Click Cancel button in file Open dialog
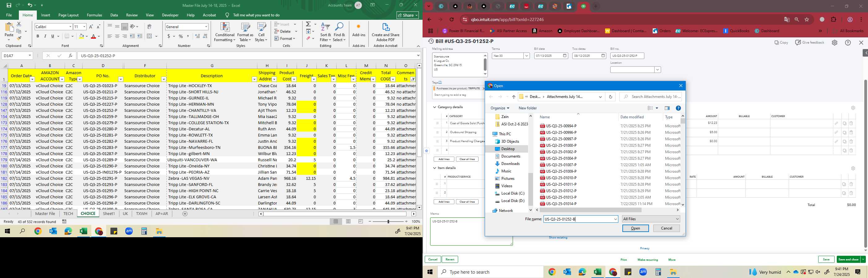Screen dimensions: 868x278 666,228
